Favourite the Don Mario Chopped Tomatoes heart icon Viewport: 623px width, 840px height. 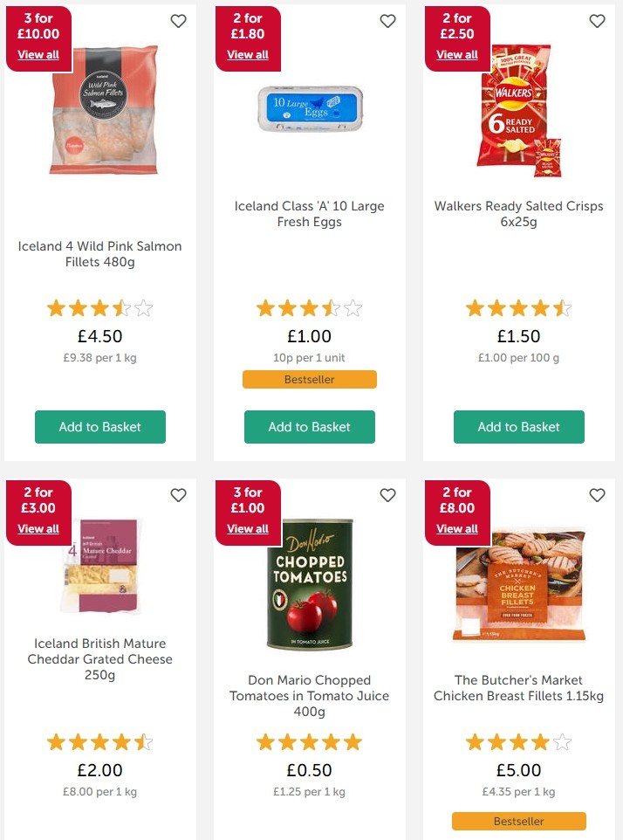[x=387, y=495]
